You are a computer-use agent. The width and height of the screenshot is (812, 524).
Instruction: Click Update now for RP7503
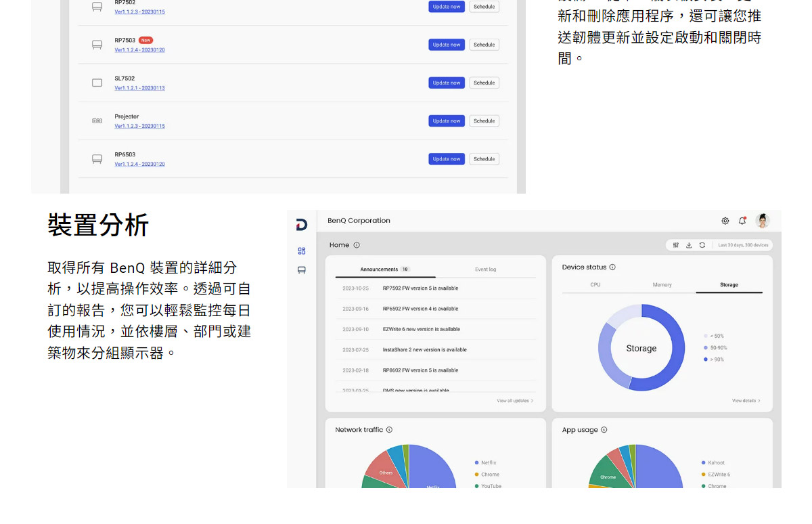447,45
